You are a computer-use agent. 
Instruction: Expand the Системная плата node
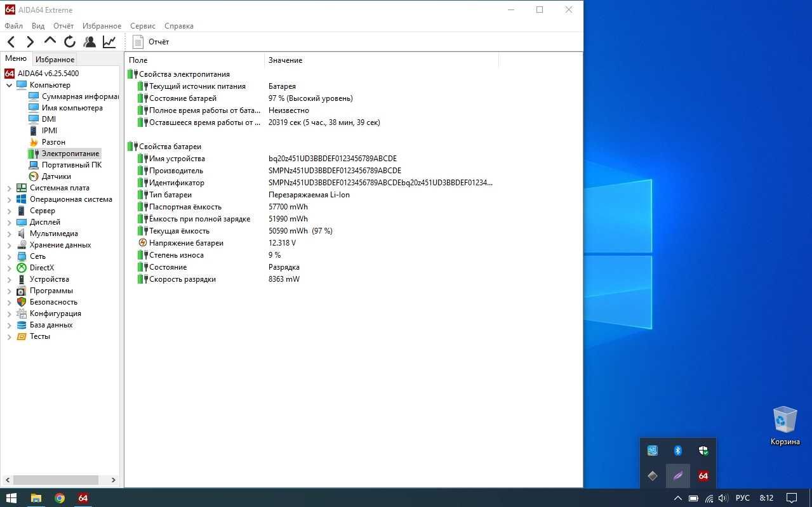click(9, 188)
